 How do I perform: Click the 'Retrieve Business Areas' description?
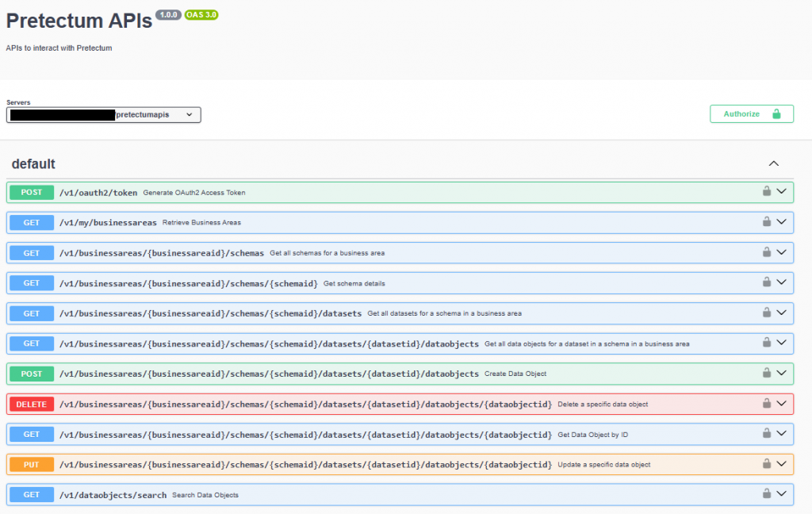coord(201,223)
